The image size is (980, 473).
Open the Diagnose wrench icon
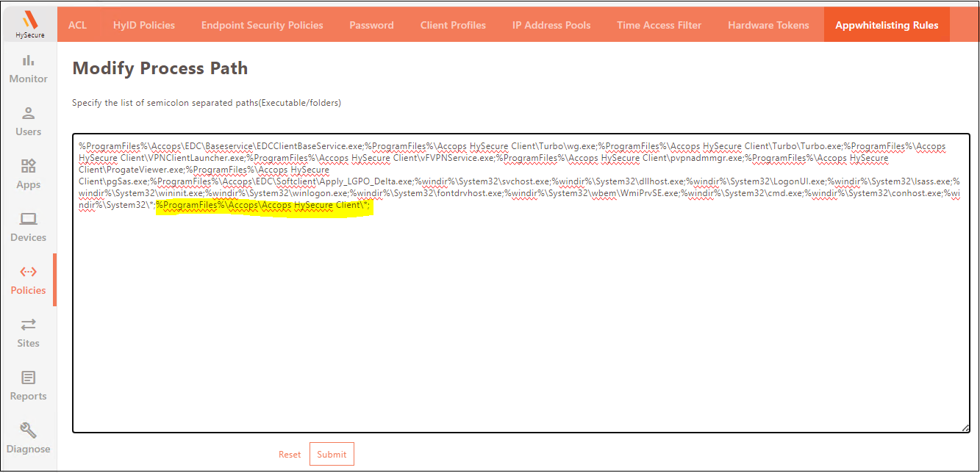29,430
